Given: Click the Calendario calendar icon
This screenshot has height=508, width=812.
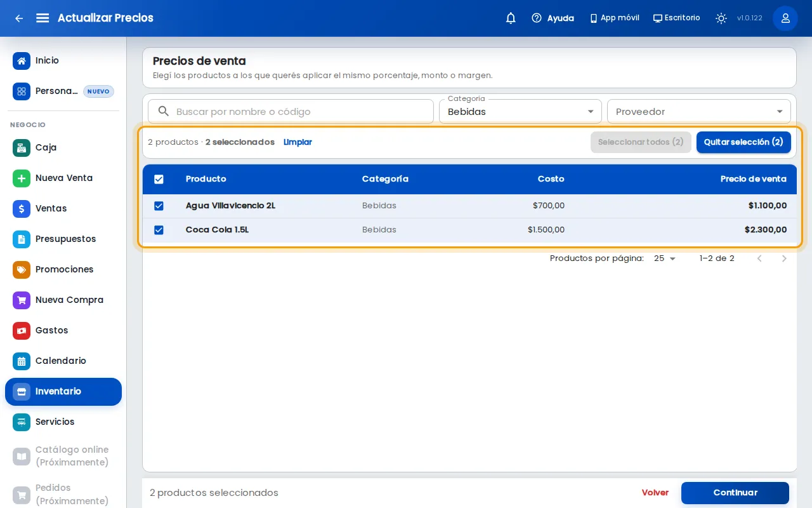Looking at the screenshot, I should click(22, 361).
